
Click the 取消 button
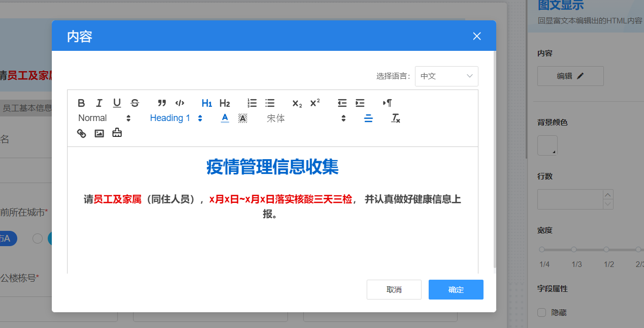coord(394,289)
